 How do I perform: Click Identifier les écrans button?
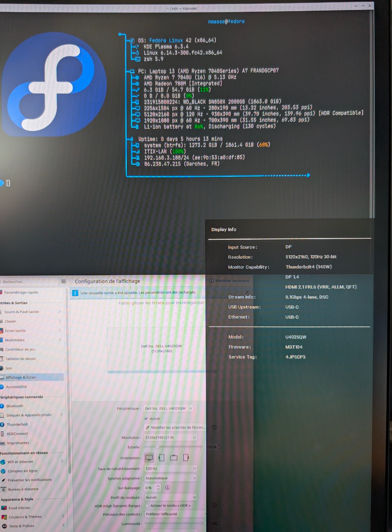tap(229, 280)
